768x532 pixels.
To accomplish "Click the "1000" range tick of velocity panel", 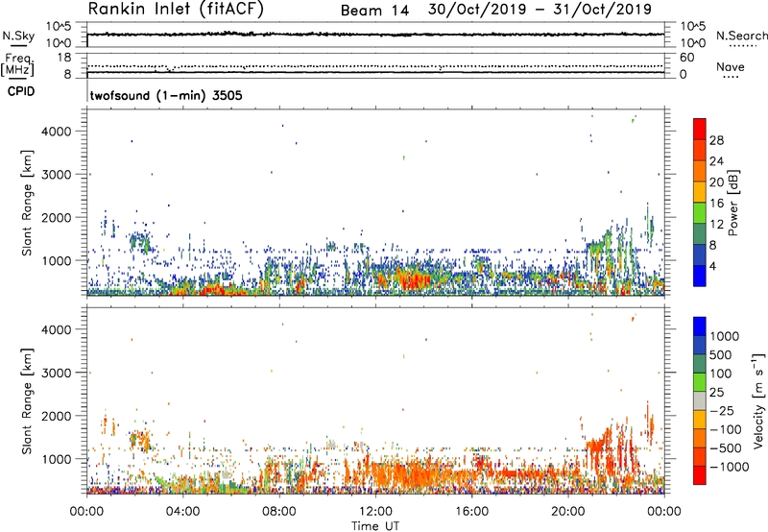I will tap(59, 460).
